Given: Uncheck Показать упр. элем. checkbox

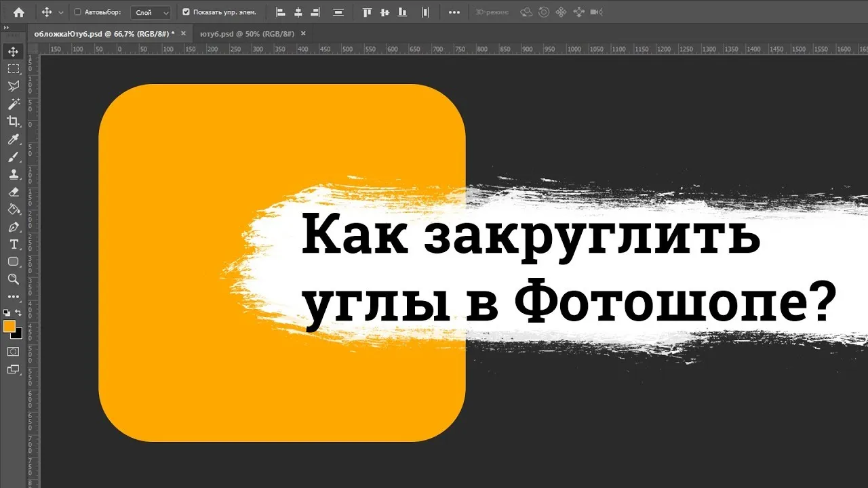Looking at the screenshot, I should coord(186,12).
